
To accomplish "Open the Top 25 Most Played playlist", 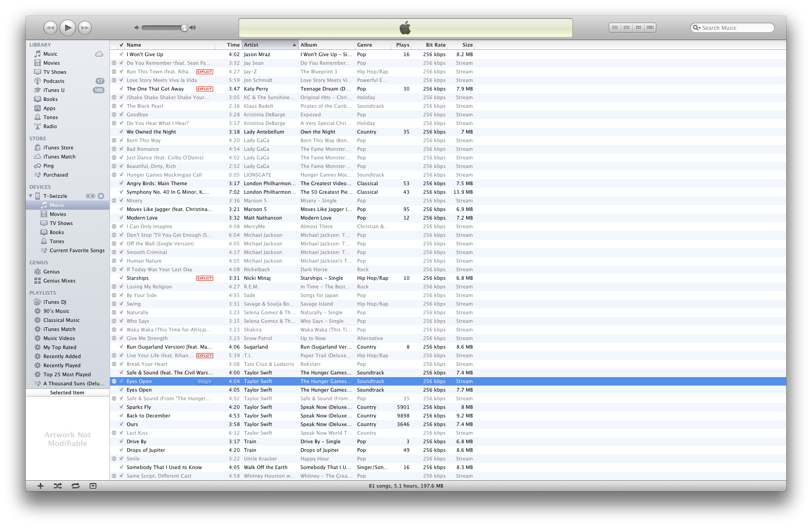I will [67, 374].
